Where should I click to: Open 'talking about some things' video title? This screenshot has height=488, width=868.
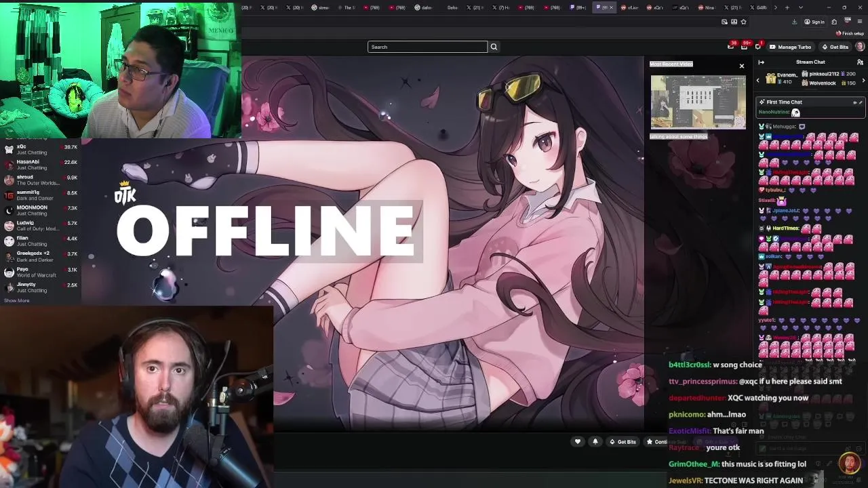coord(678,136)
